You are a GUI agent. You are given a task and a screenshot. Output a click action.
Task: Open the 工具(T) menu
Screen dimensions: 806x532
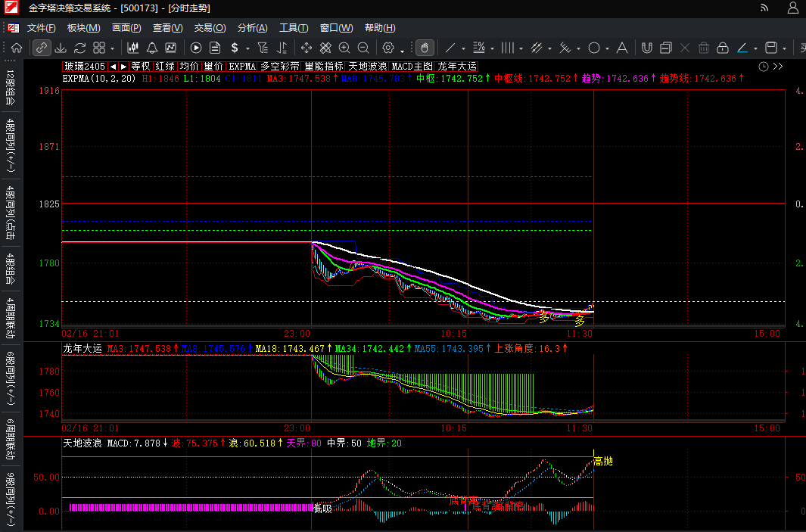(x=294, y=28)
